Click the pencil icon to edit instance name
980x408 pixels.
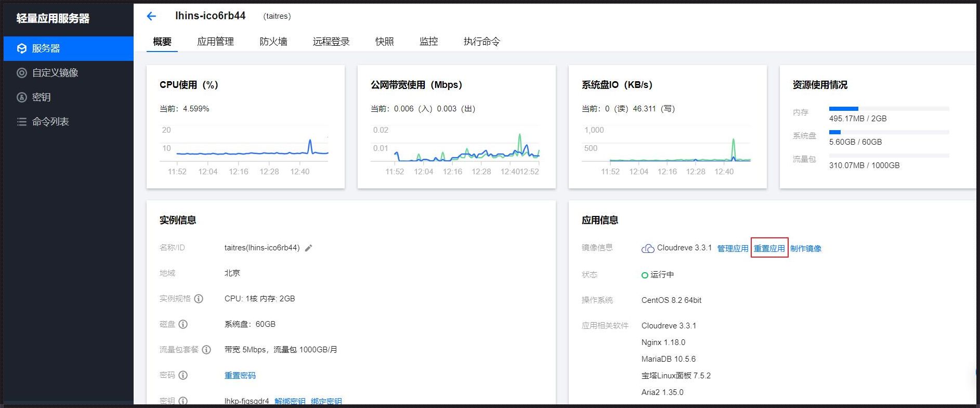pos(308,248)
